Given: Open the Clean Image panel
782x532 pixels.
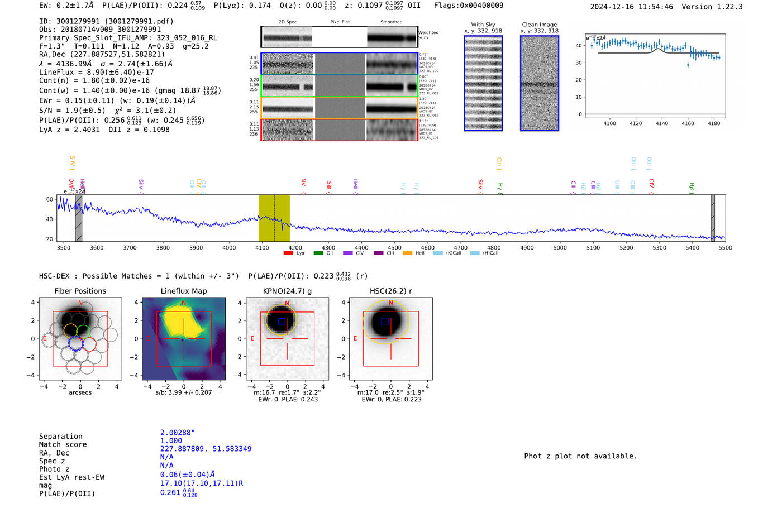Looking at the screenshot, I should [x=540, y=83].
